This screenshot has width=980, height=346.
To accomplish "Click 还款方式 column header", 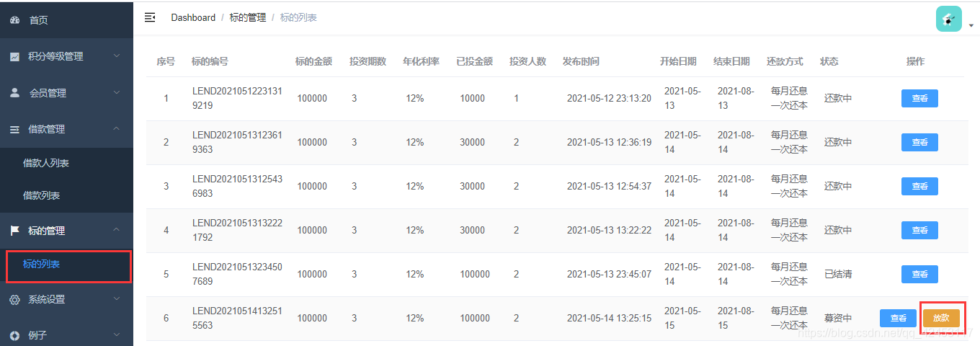I will (785, 61).
